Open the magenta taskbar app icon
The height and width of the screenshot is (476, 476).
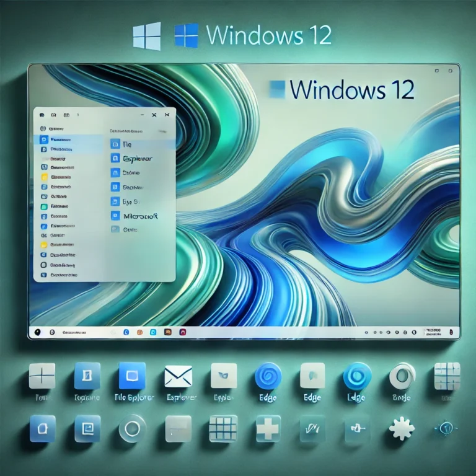click(x=182, y=332)
